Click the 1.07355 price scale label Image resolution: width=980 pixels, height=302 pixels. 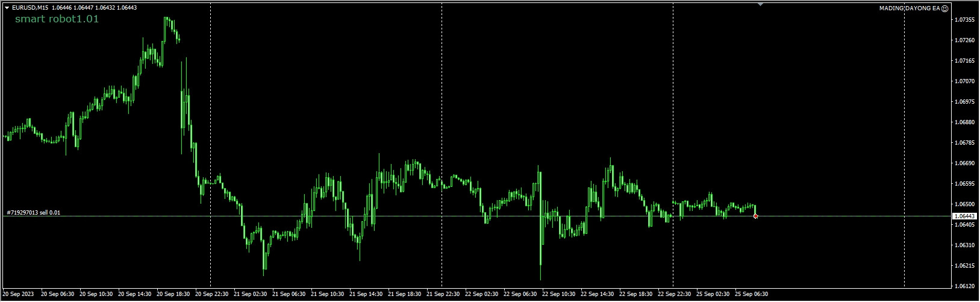966,20
